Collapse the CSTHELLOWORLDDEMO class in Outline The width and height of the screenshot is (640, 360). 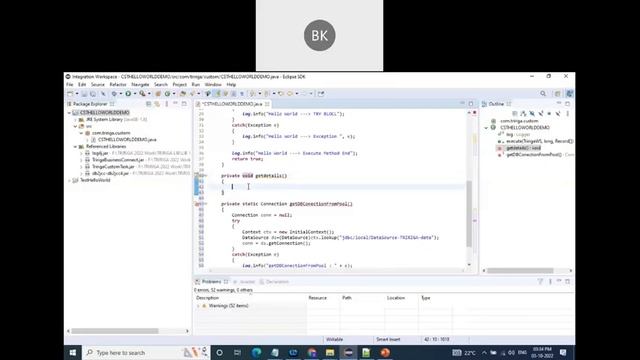point(486,128)
